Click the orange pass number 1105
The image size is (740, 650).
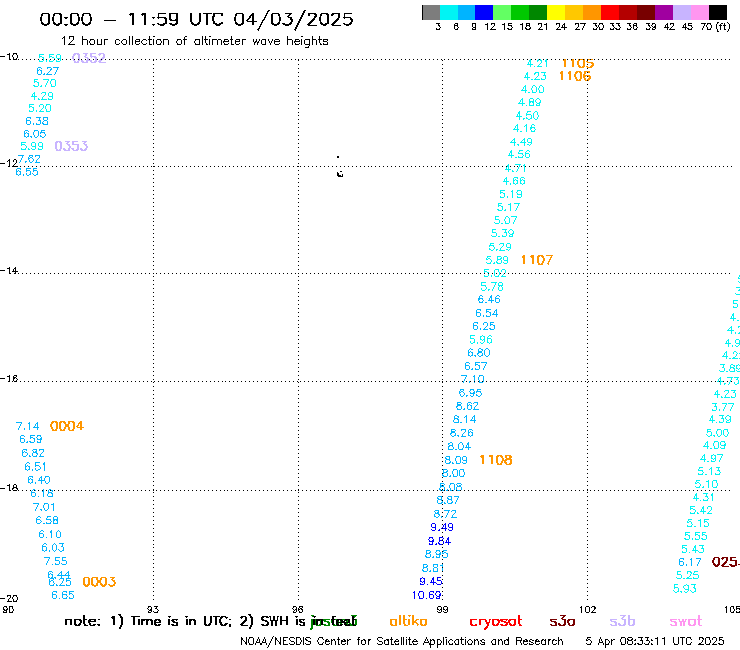pyautogui.click(x=578, y=63)
